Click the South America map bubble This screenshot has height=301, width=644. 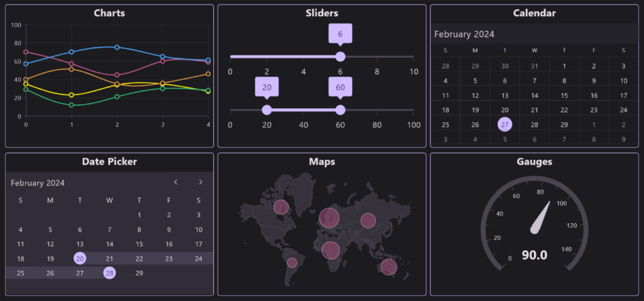coord(292,263)
